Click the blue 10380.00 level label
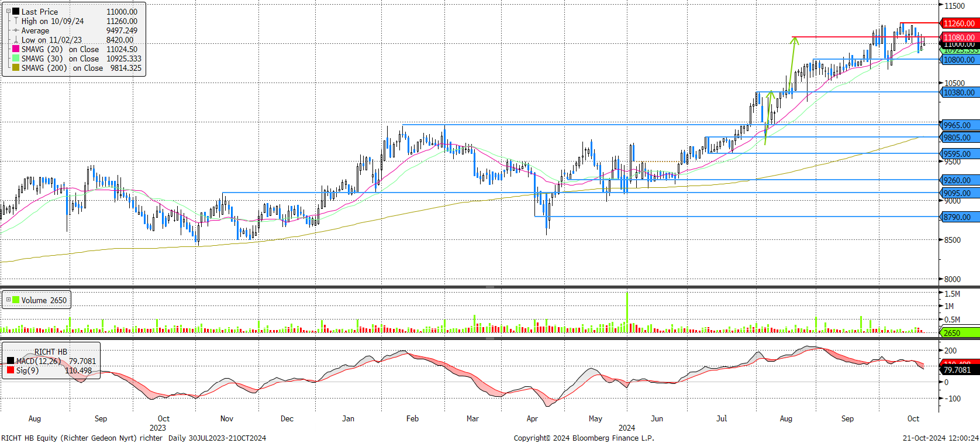 click(959, 92)
